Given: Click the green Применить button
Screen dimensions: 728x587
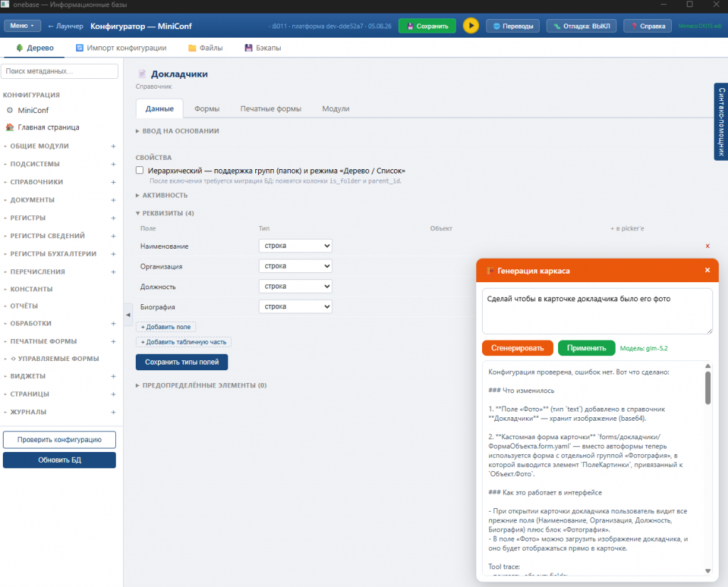Looking at the screenshot, I should 587,348.
